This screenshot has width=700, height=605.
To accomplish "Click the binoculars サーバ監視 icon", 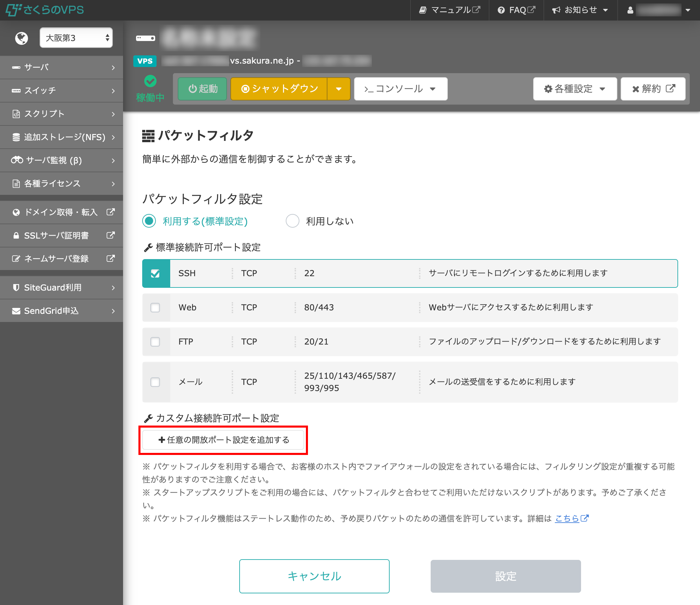I will (x=17, y=160).
